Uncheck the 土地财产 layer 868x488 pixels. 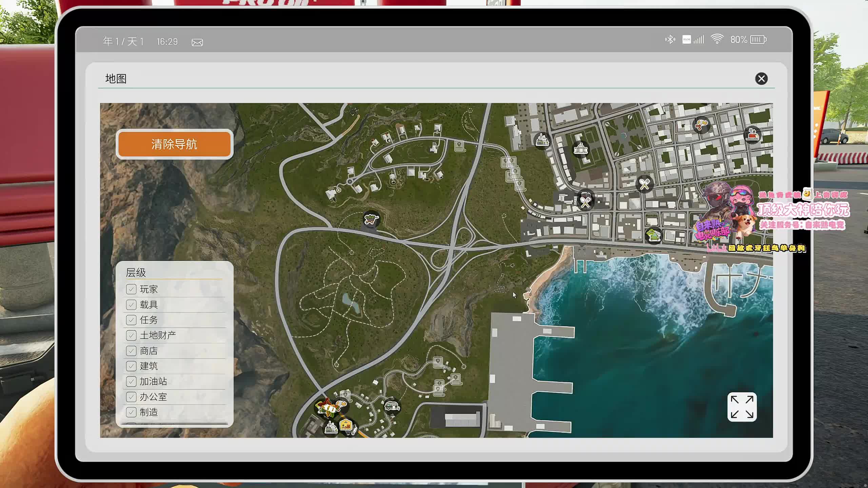pyautogui.click(x=131, y=335)
